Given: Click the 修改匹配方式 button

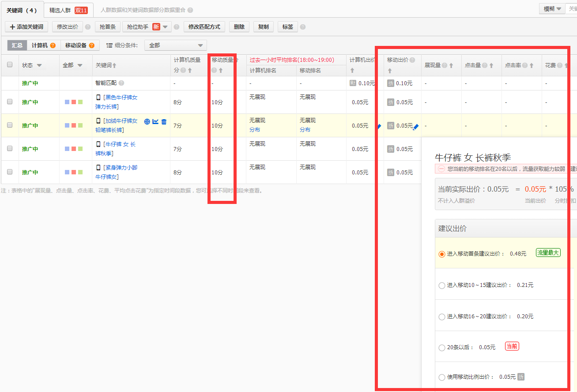Looking at the screenshot, I should (204, 27).
